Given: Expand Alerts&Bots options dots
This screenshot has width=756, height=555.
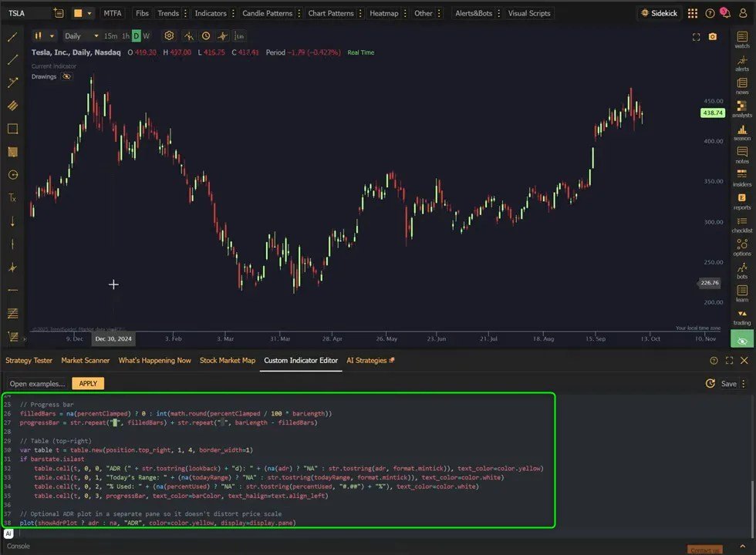Looking at the screenshot, I should 499,14.
